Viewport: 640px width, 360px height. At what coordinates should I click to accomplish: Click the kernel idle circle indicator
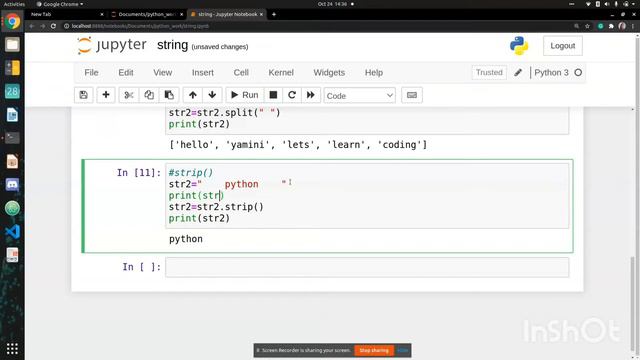578,73
